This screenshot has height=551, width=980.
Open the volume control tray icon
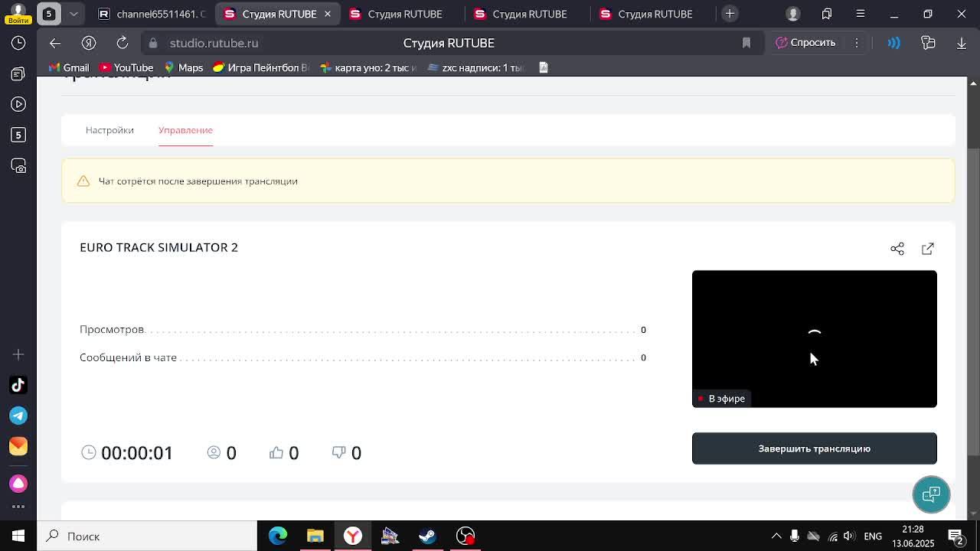tap(849, 536)
